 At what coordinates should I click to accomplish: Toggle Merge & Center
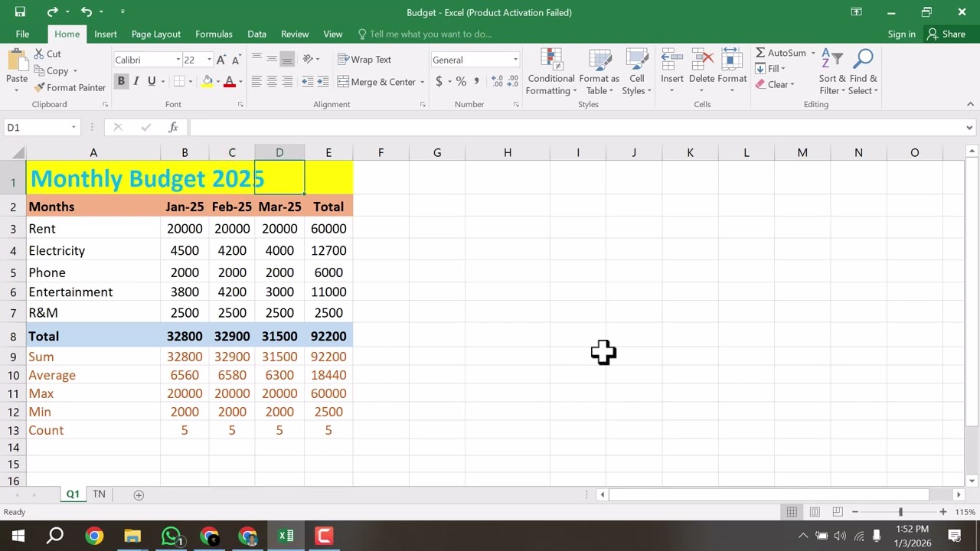[x=377, y=82]
